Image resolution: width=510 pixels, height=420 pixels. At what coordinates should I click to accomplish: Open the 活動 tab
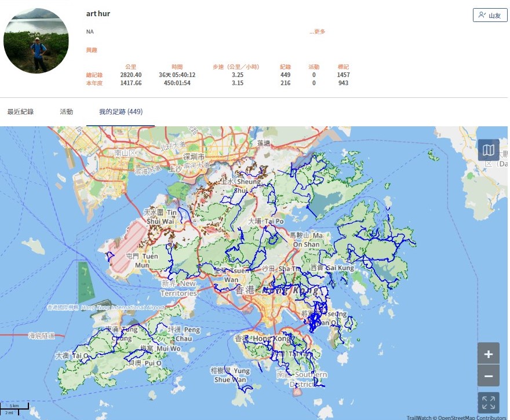coord(66,112)
